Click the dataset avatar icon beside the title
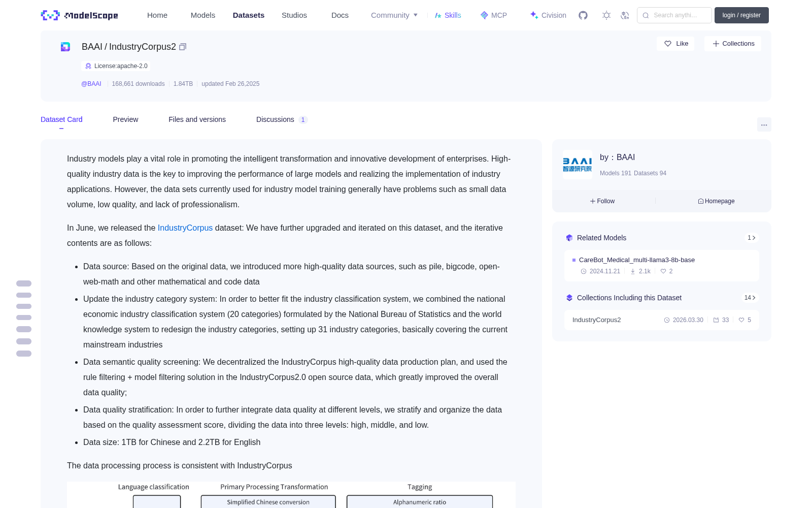Screen dimensions: 812x508 coord(65,47)
